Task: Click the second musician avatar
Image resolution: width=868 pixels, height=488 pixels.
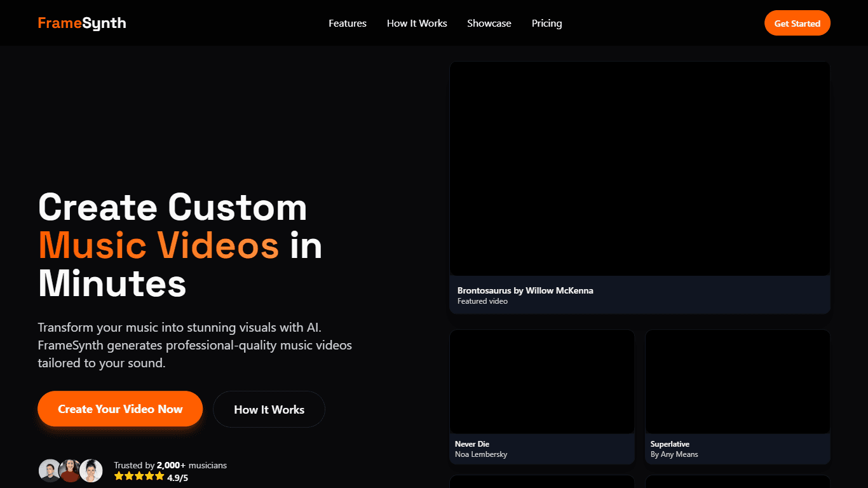Action: coord(70,471)
